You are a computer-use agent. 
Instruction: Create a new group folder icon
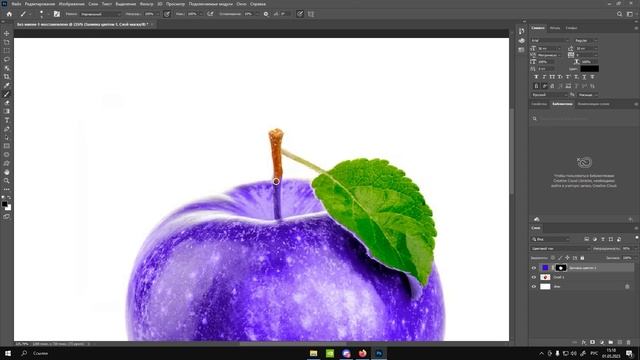pyautogui.click(x=611, y=342)
